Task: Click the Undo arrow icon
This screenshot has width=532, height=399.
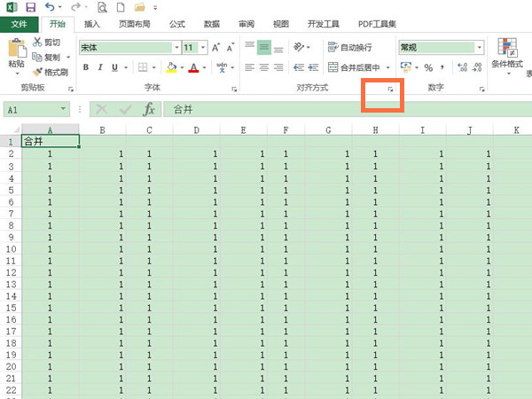Action: pos(50,7)
